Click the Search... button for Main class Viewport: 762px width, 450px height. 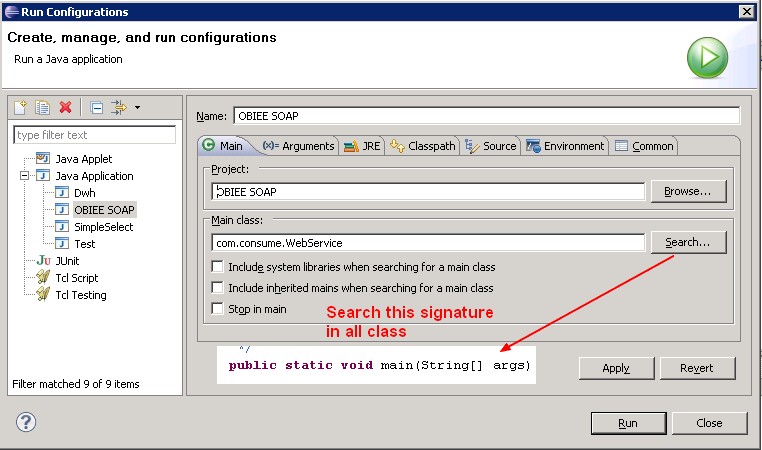[688, 242]
